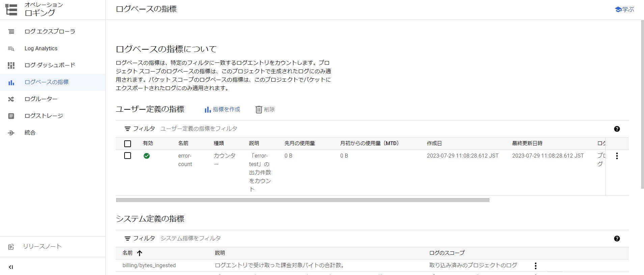Click the ascending sort arrow next to 名前
The image size is (644, 275).
tap(139, 253)
